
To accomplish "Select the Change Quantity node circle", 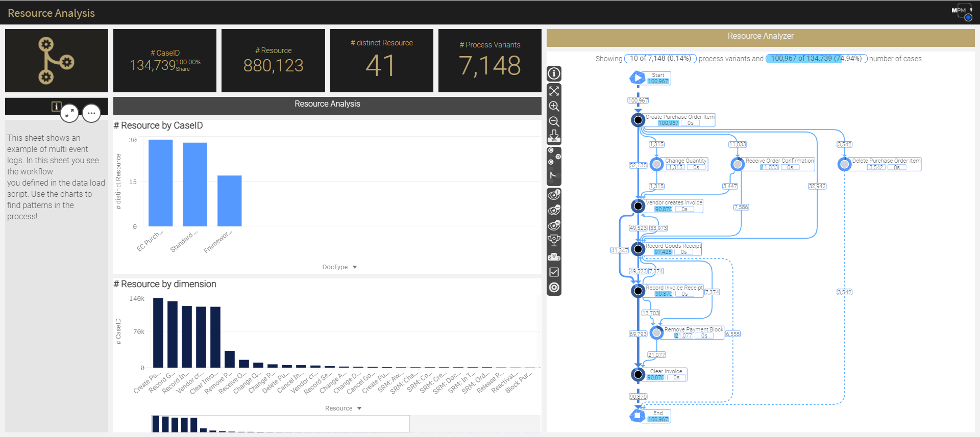I will click(657, 164).
